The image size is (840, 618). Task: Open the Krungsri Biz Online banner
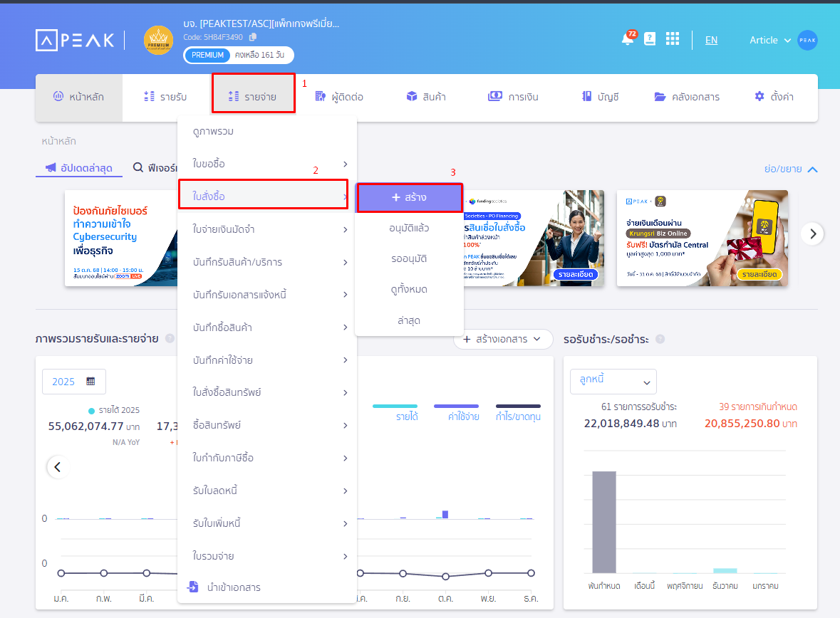point(702,238)
